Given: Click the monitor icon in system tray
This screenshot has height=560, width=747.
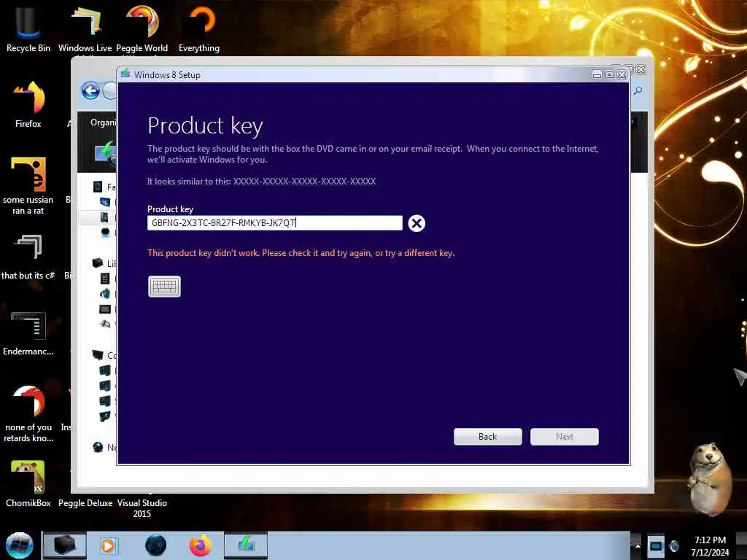Looking at the screenshot, I should [656, 545].
